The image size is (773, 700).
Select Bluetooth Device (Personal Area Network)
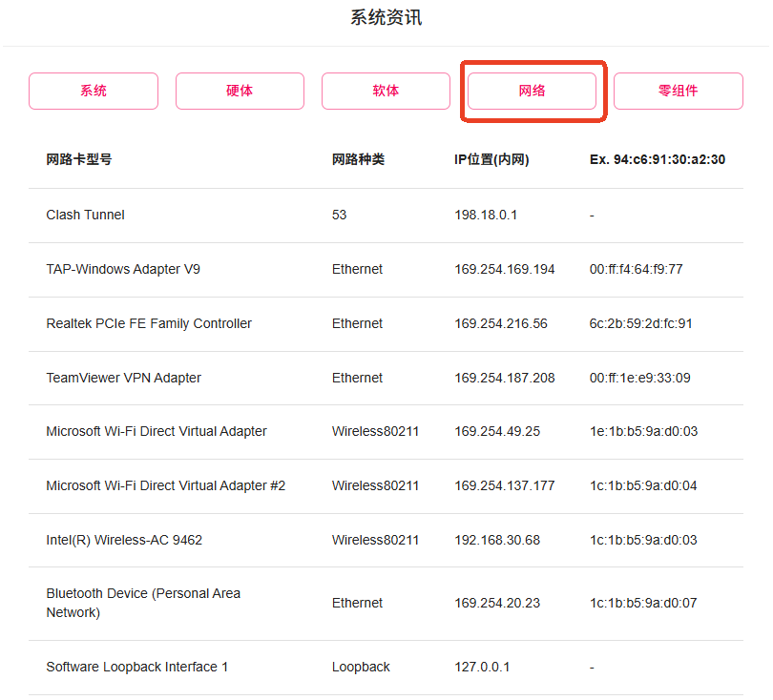point(143,603)
